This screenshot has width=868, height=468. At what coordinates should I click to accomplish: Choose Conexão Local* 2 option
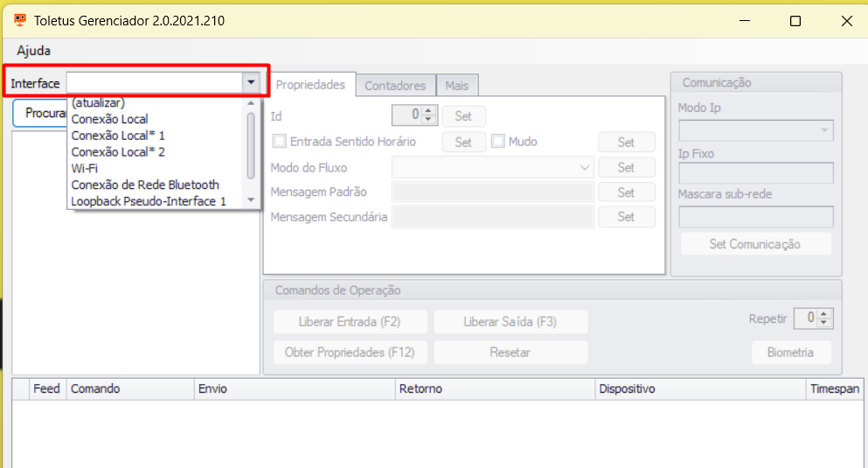pos(118,151)
